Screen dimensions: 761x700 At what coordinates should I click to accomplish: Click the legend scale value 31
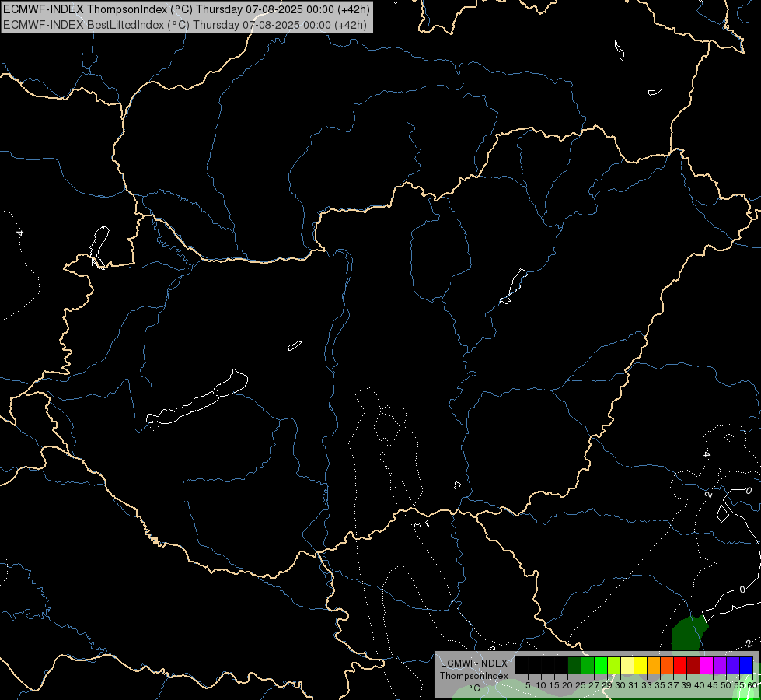click(x=634, y=685)
